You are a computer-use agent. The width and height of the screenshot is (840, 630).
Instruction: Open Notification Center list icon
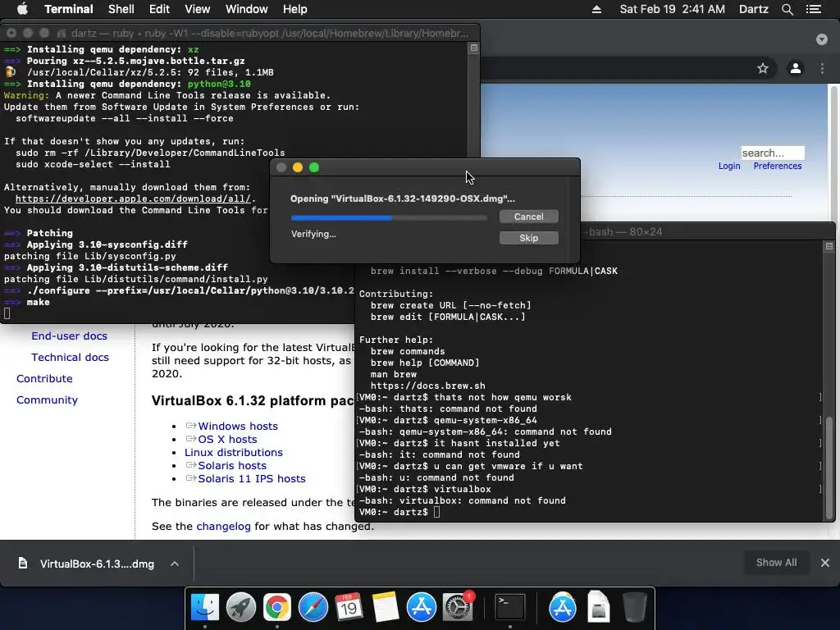[814, 9]
